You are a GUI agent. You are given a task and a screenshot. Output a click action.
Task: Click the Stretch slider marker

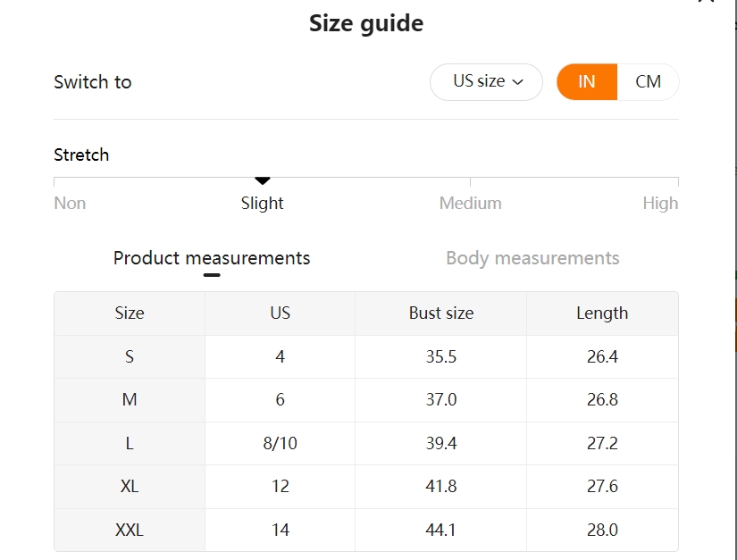pos(263,181)
